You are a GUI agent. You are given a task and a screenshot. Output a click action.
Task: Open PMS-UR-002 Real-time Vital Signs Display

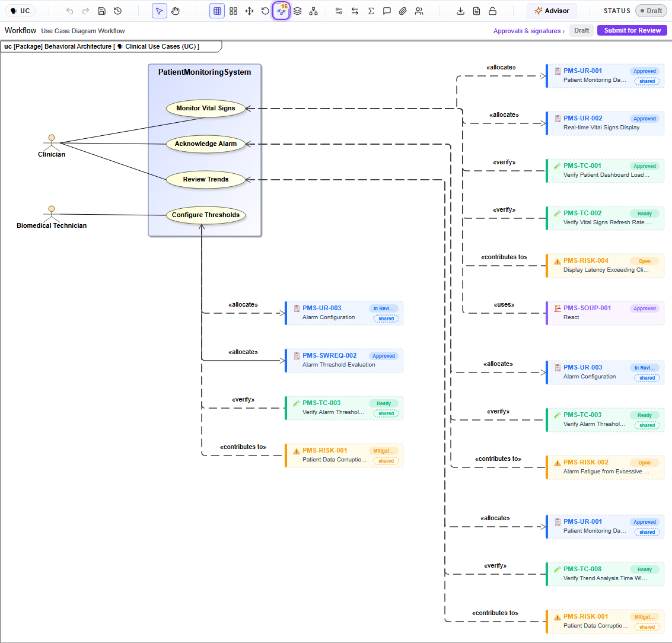pos(605,123)
